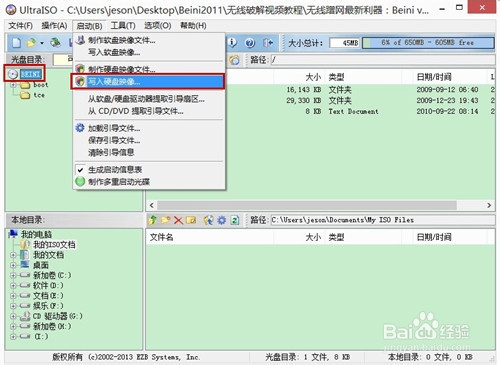This screenshot has width=500, height=365.
Task: Click the Help question mark toolbar icon
Action: [x=250, y=43]
